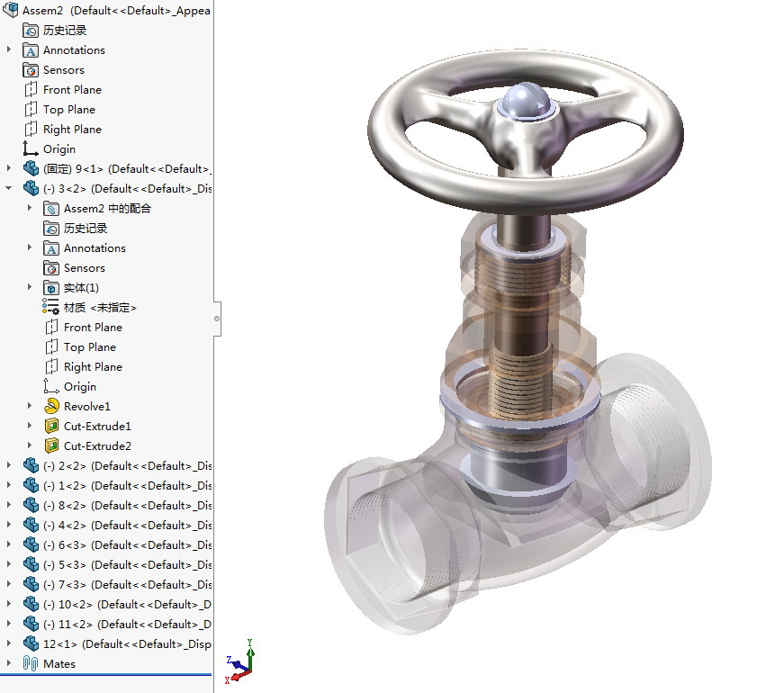
Task: Click the feature tree panel collapse handle
Action: pos(217,319)
